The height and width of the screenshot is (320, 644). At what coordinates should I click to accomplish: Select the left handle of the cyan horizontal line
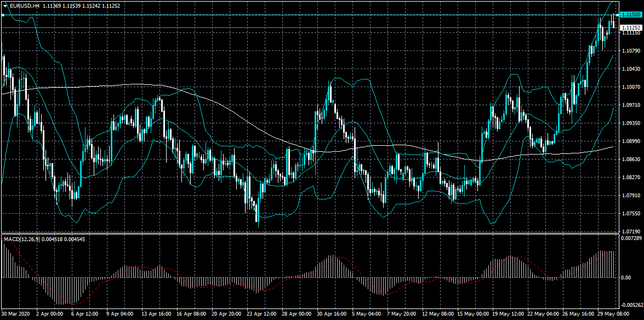[x=3, y=15]
